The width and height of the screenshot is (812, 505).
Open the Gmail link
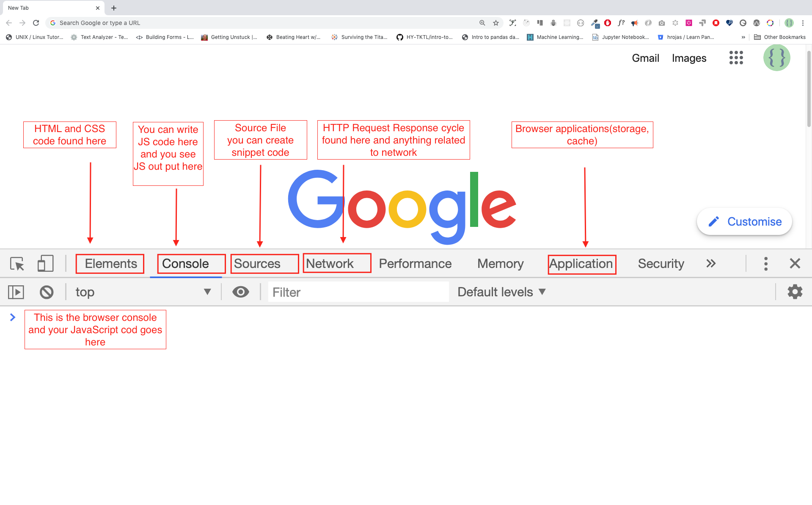click(x=645, y=58)
